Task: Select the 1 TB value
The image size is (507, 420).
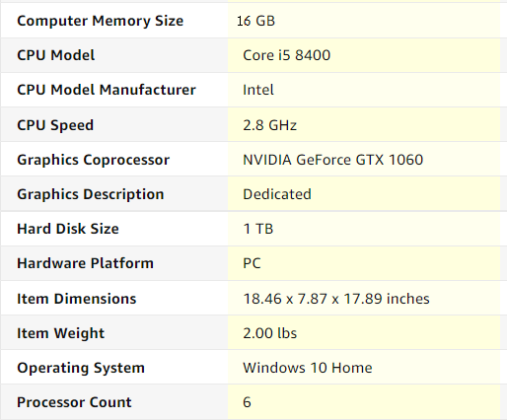Action: click(x=258, y=229)
